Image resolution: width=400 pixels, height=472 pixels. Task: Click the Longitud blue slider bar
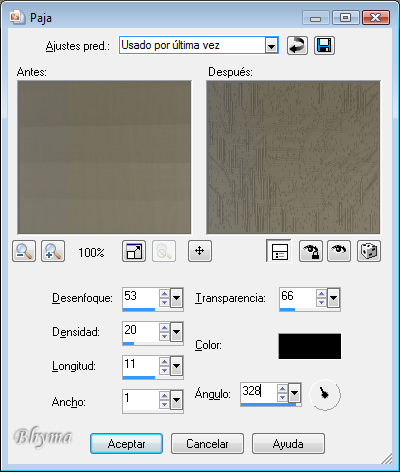pos(139,378)
